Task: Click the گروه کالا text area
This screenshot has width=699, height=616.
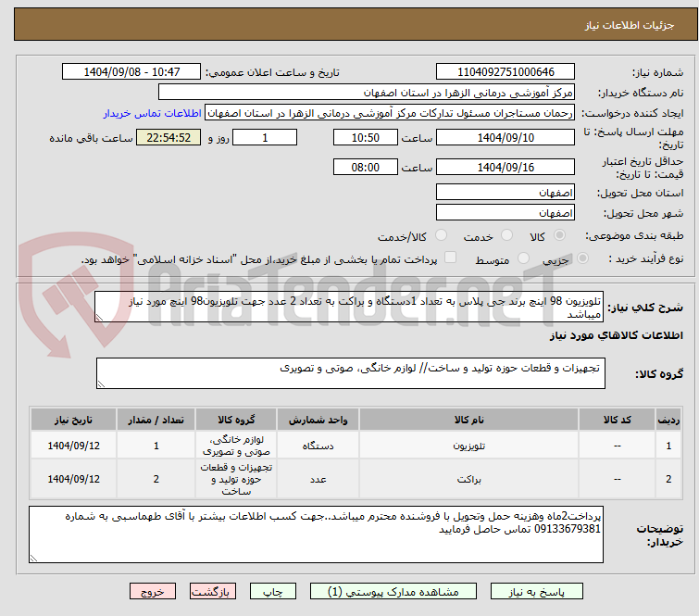Action: [x=351, y=373]
